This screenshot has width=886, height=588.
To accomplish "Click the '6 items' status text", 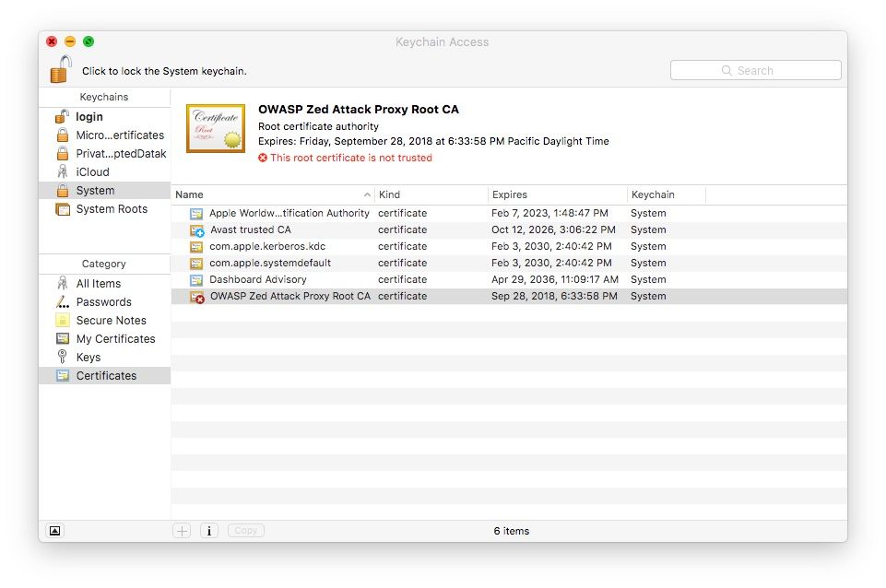I will point(512,531).
